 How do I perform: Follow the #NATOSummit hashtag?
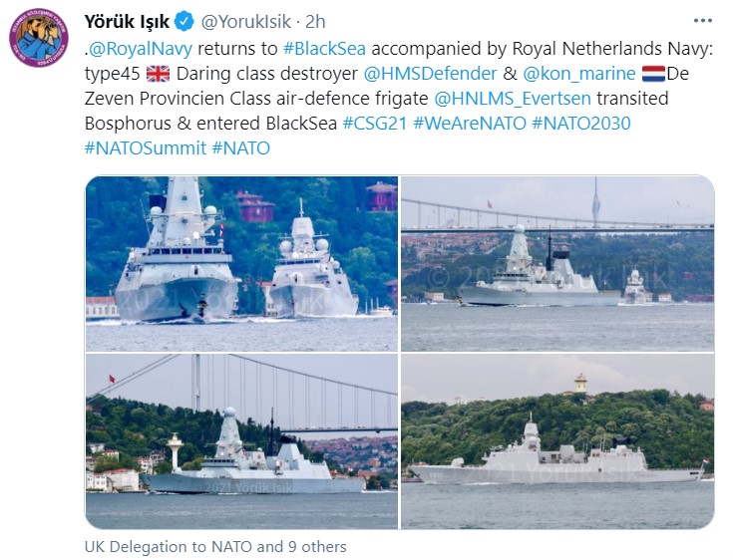146,148
